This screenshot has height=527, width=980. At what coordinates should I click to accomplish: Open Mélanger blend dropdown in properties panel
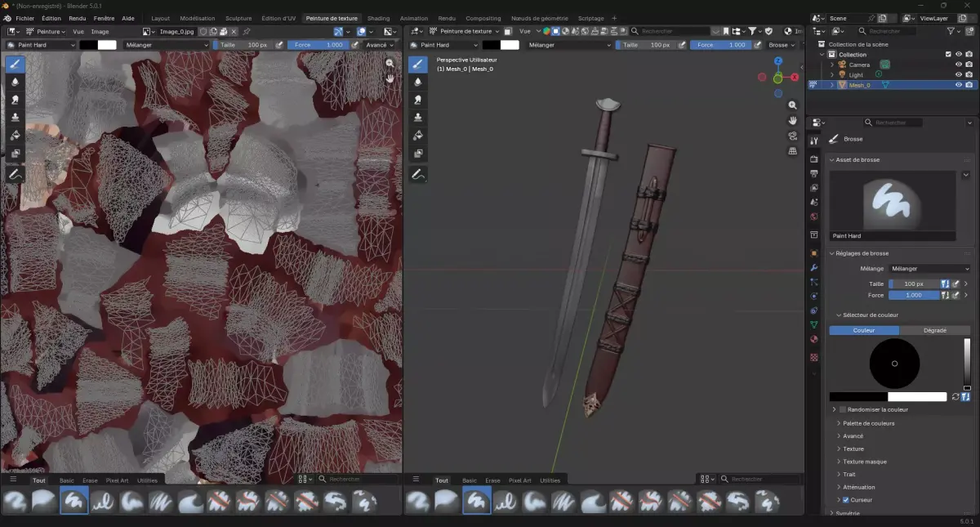(x=929, y=268)
